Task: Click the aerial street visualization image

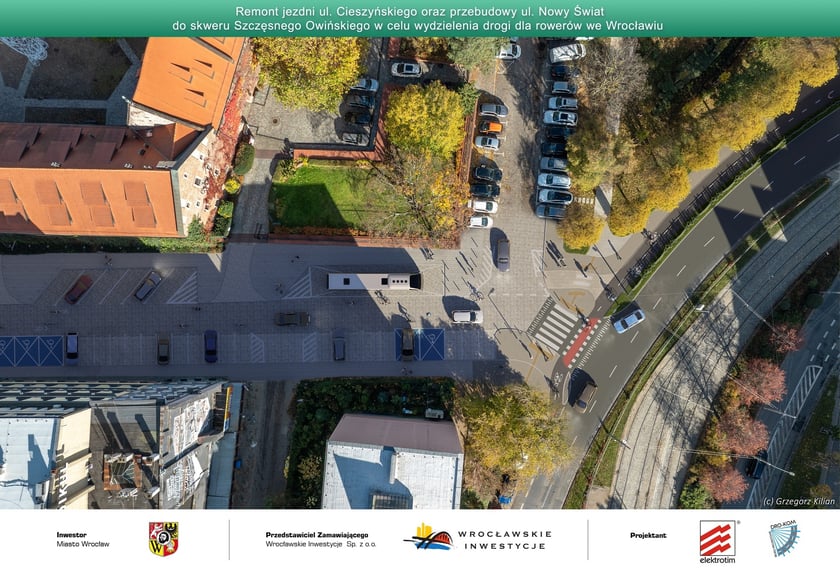Action: click(420, 273)
